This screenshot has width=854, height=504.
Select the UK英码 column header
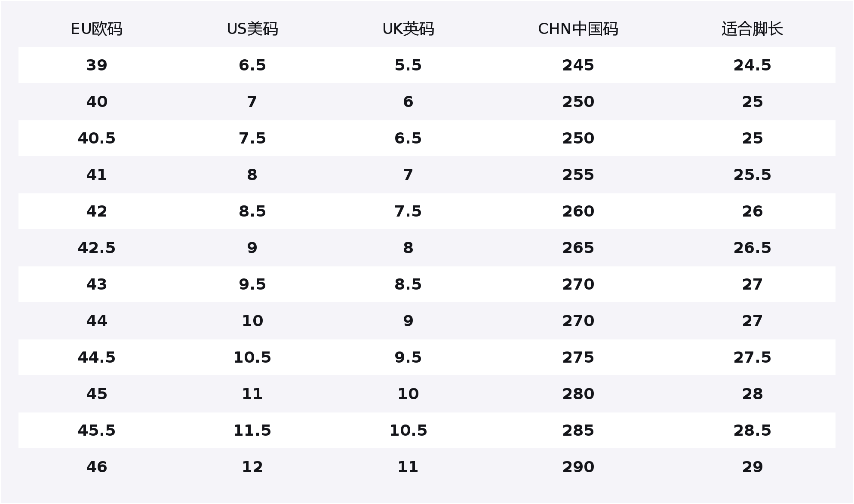pyautogui.click(x=408, y=29)
